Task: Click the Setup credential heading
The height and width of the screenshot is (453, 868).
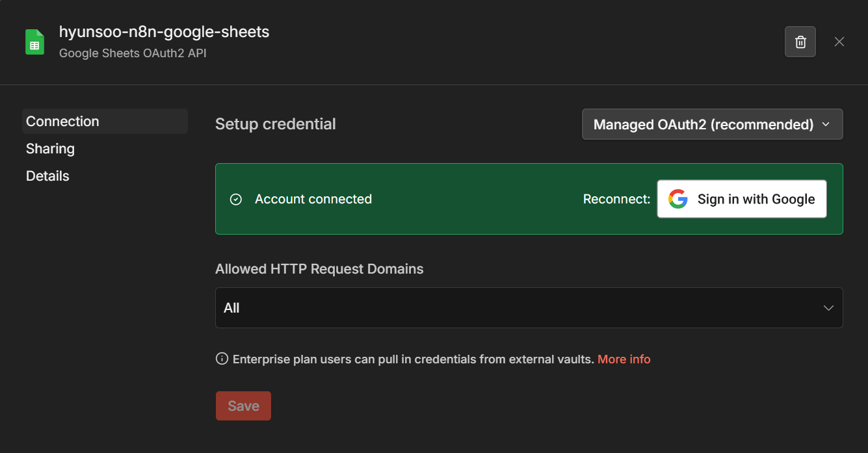Action: [x=276, y=124]
